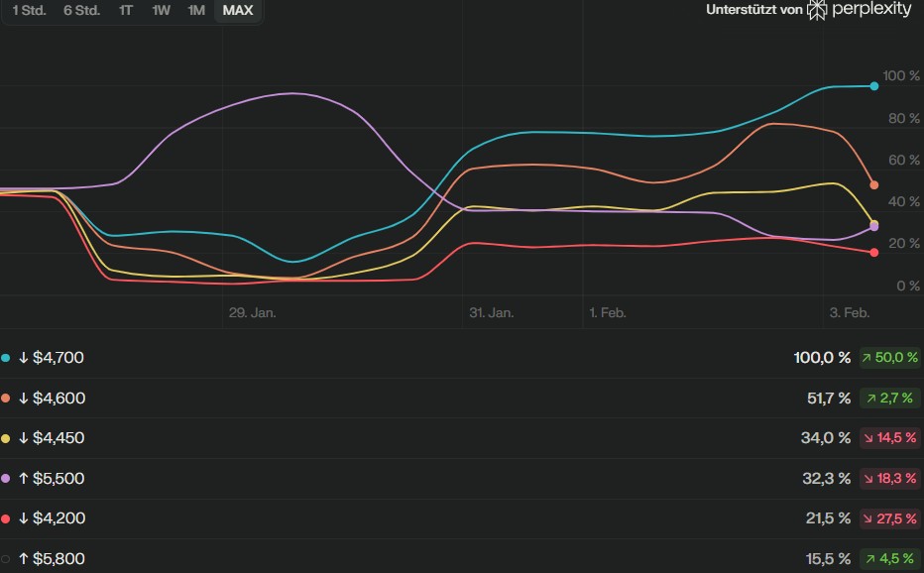Select the 1 Std. time range tab
This screenshot has height=573, width=924.
point(29,11)
